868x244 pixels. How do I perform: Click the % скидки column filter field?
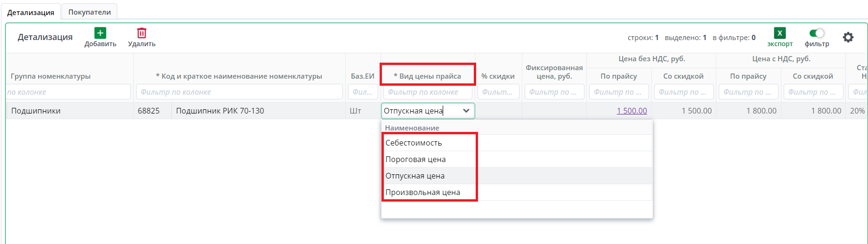point(498,92)
